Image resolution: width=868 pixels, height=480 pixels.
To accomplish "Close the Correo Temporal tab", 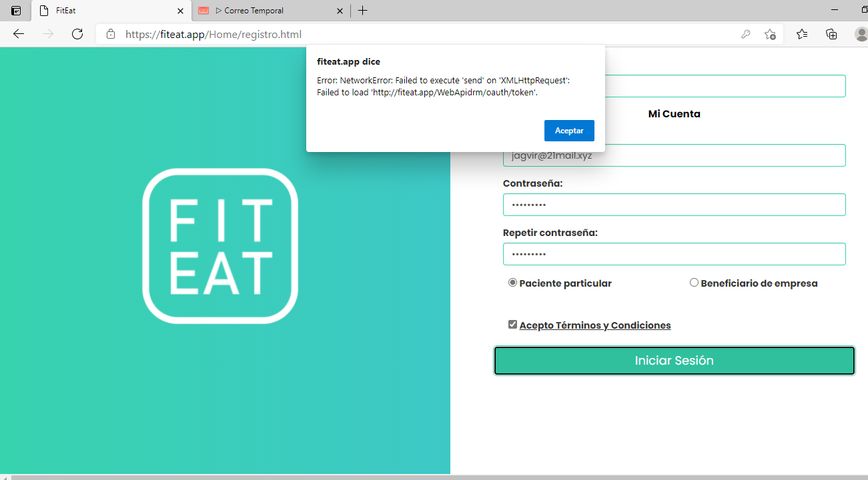I will (340, 11).
